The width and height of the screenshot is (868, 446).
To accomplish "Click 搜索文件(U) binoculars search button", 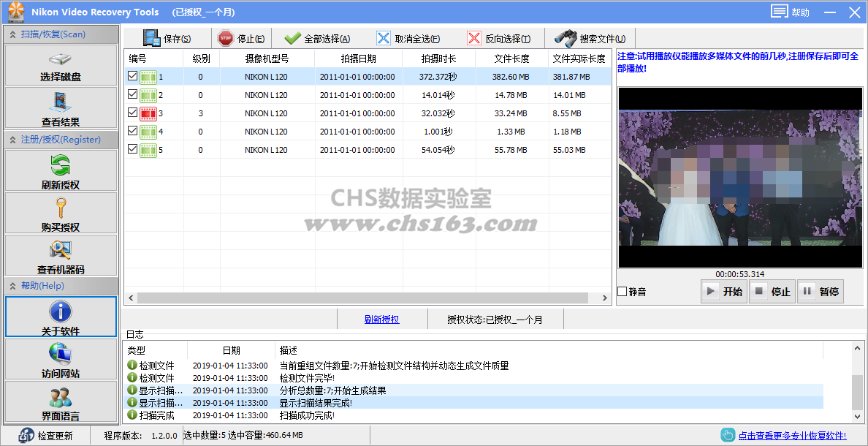I will 590,39.
